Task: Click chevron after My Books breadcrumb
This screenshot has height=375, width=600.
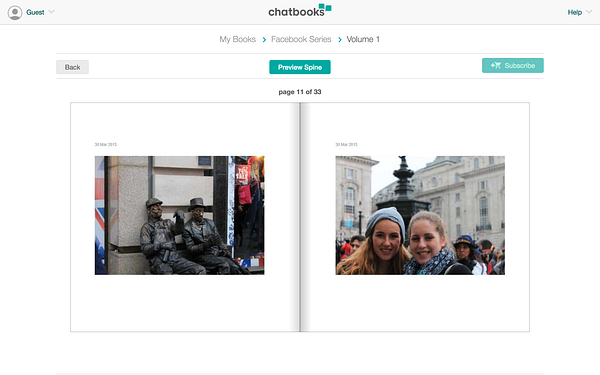Action: pyautogui.click(x=264, y=39)
